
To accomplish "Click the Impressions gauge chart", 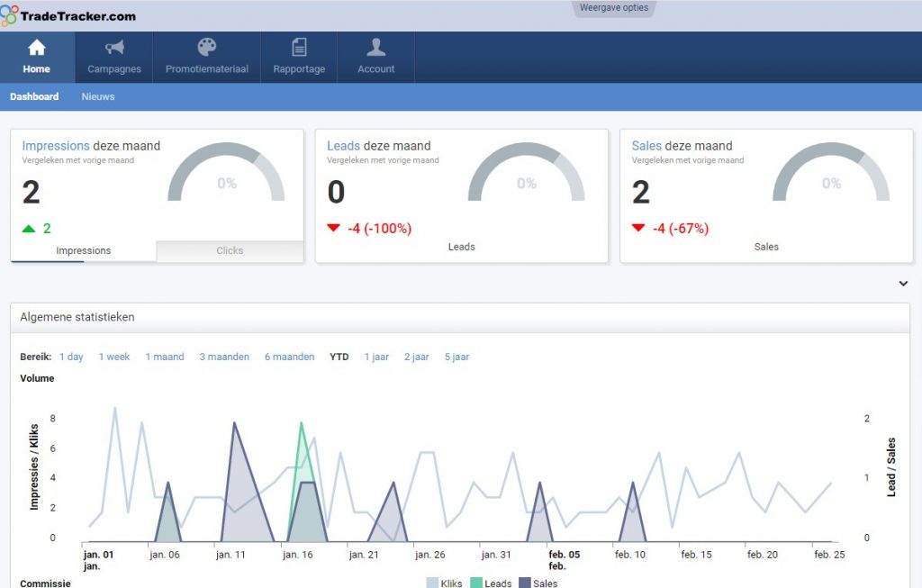I will (x=226, y=173).
